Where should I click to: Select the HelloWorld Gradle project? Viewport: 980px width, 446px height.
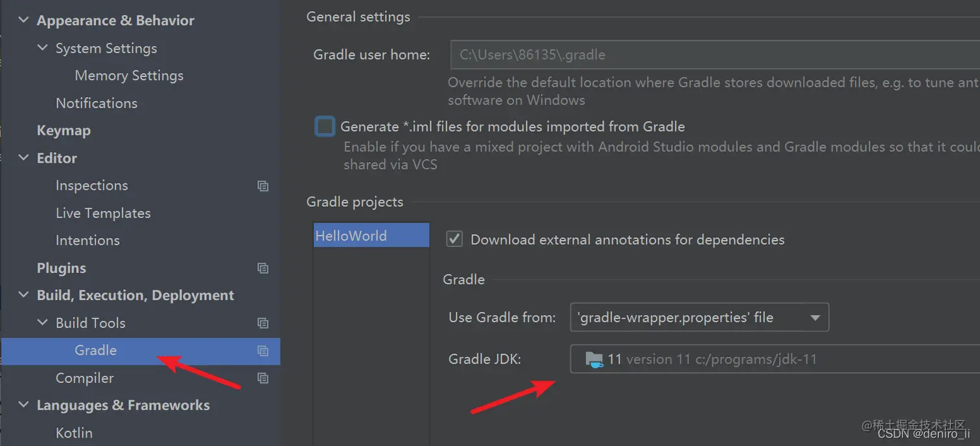pos(371,235)
